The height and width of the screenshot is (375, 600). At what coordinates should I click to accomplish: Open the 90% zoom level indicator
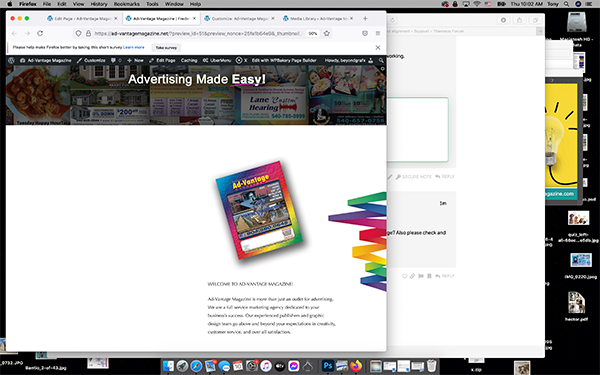pos(313,33)
